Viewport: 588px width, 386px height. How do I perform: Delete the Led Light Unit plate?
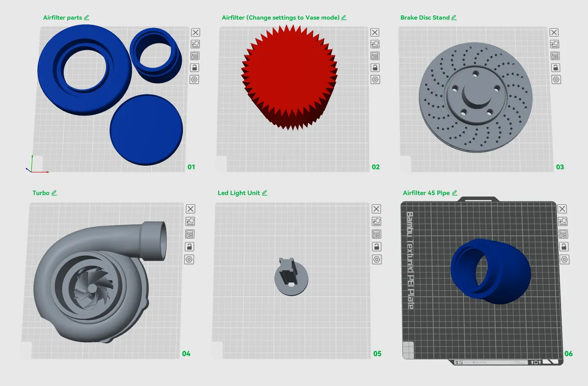tap(376, 209)
